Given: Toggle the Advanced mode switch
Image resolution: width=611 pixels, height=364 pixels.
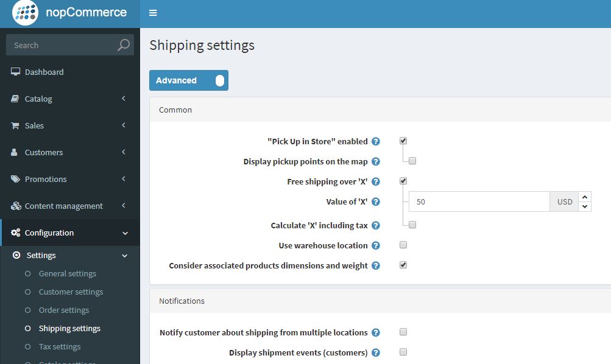Looking at the screenshot, I should tap(189, 80).
